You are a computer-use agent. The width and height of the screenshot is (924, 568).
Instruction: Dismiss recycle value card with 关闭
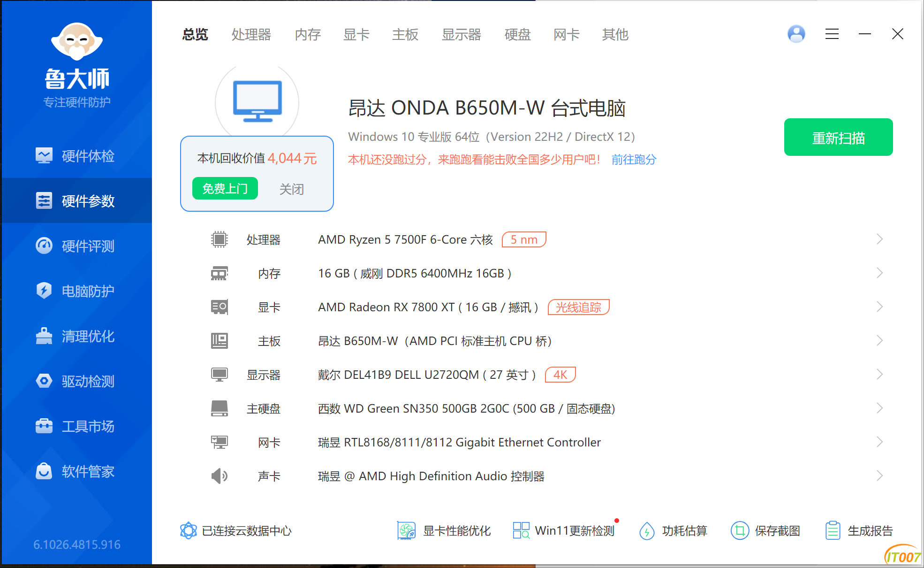292,189
